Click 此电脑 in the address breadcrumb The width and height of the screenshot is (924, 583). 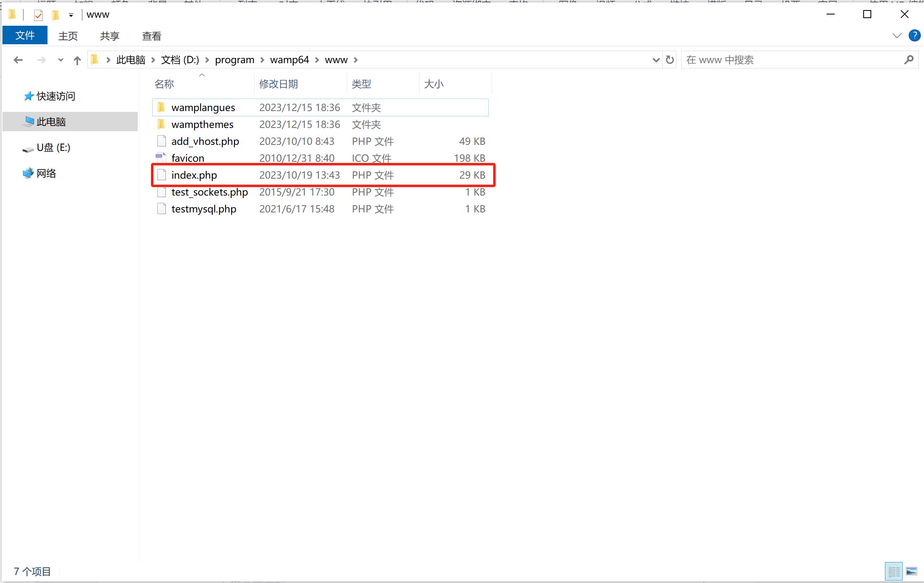click(x=130, y=60)
